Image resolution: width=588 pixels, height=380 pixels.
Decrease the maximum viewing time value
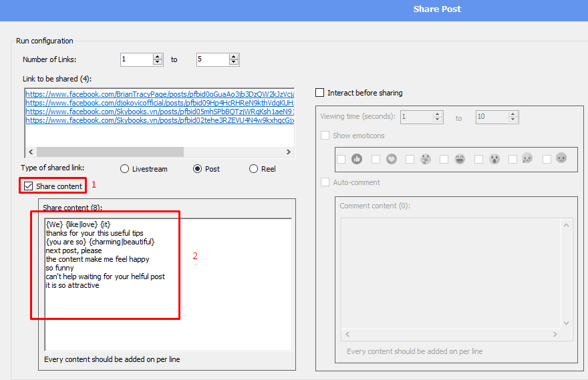pyautogui.click(x=513, y=120)
